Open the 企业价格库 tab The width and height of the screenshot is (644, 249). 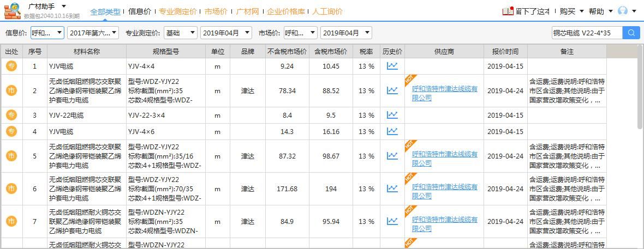tap(286, 11)
